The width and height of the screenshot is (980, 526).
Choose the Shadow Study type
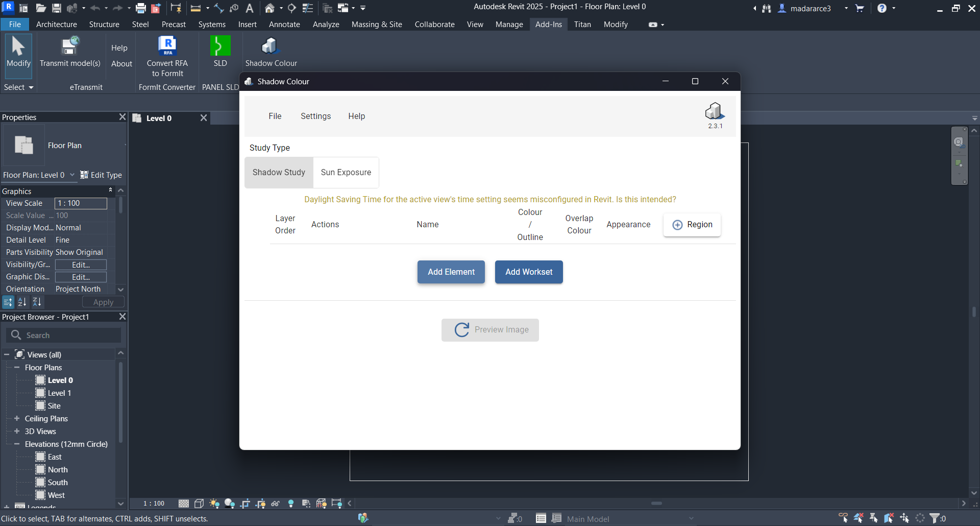click(279, 173)
